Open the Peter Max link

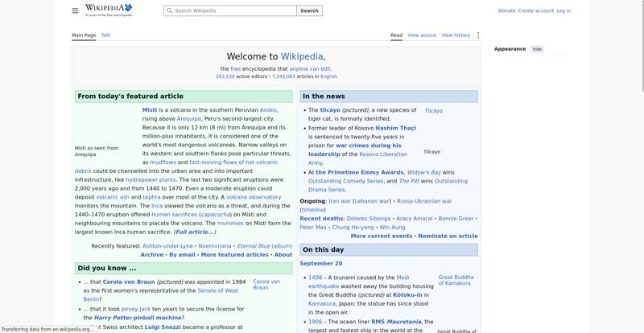[313, 227]
